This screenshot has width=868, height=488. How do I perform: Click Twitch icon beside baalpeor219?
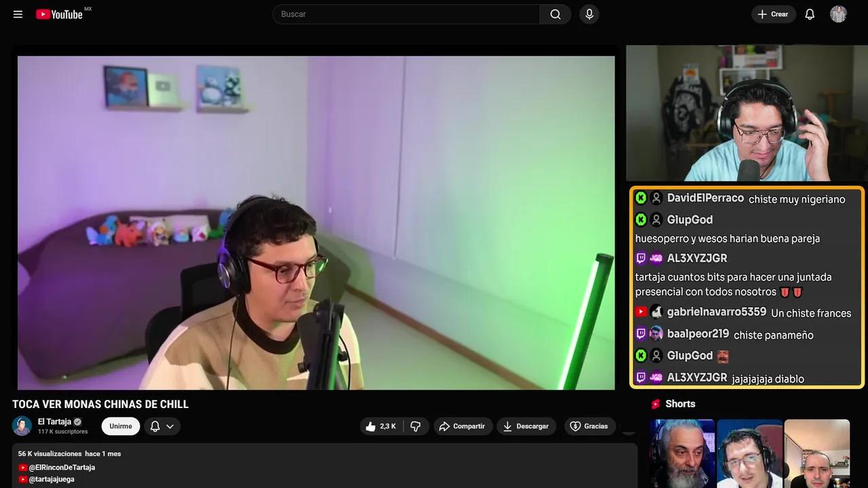(641, 333)
